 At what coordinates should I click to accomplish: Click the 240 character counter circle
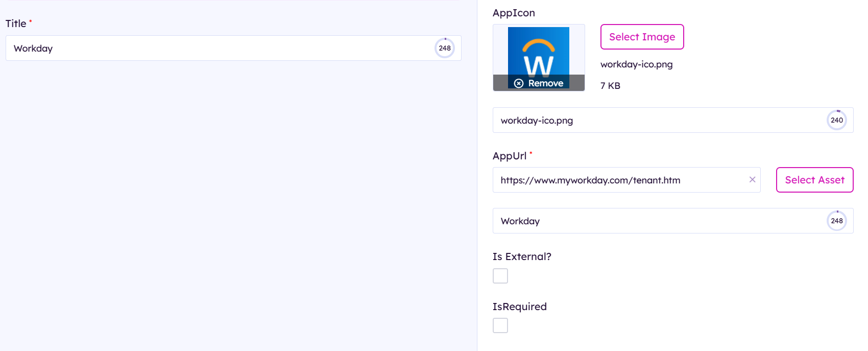click(x=836, y=120)
